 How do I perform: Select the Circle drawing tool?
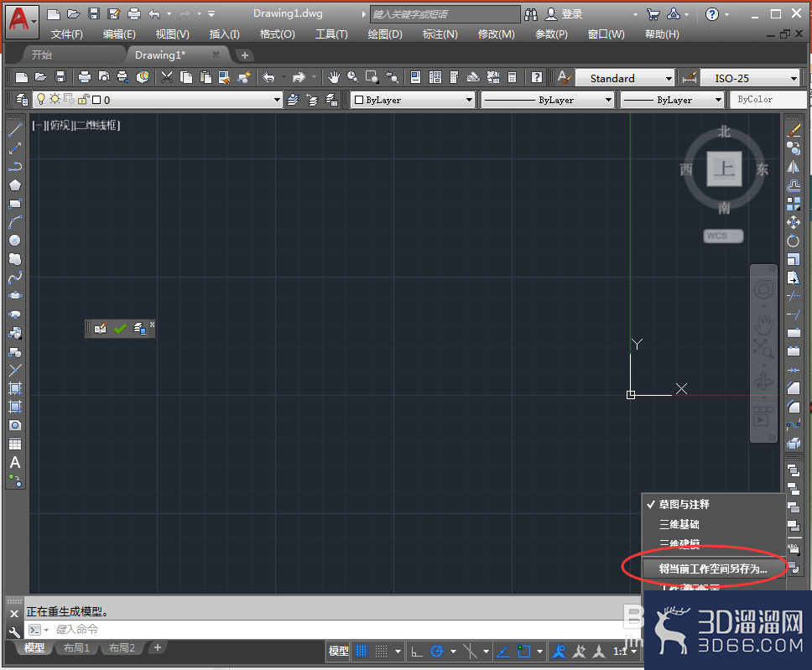[15, 241]
